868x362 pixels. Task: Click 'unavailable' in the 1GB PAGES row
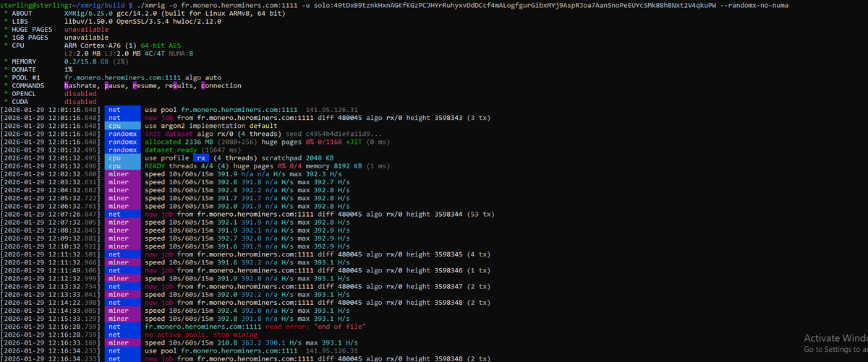pos(87,37)
